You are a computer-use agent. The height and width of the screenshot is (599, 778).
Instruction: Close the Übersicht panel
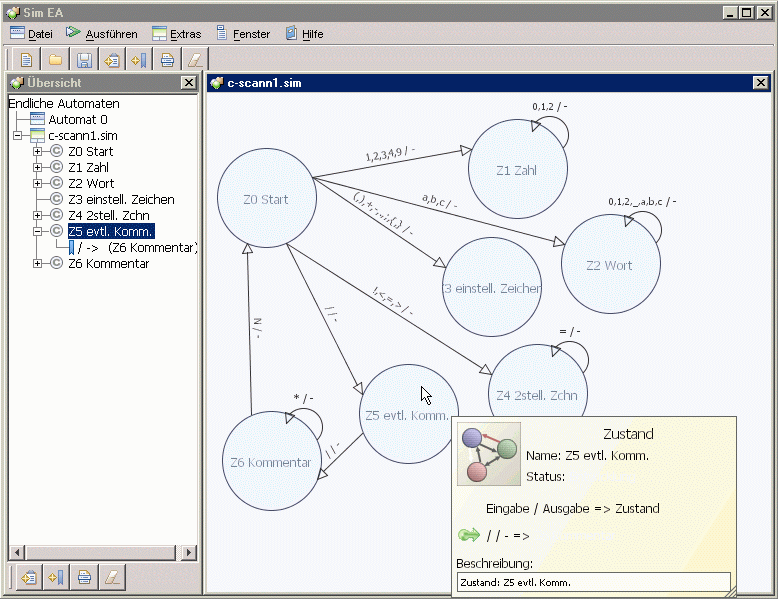(x=188, y=83)
